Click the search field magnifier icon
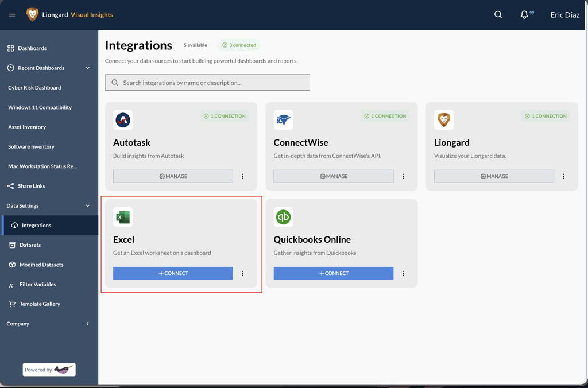This screenshot has height=388, width=588. 115,83
